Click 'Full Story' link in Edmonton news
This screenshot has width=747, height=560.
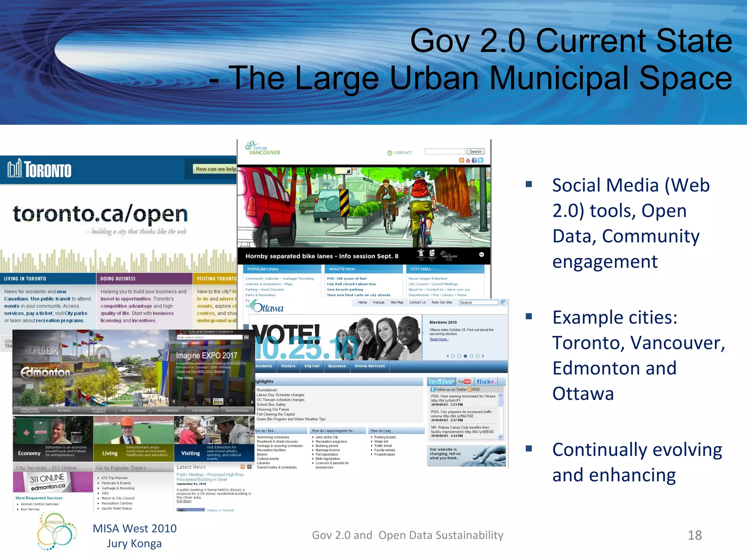(184, 501)
